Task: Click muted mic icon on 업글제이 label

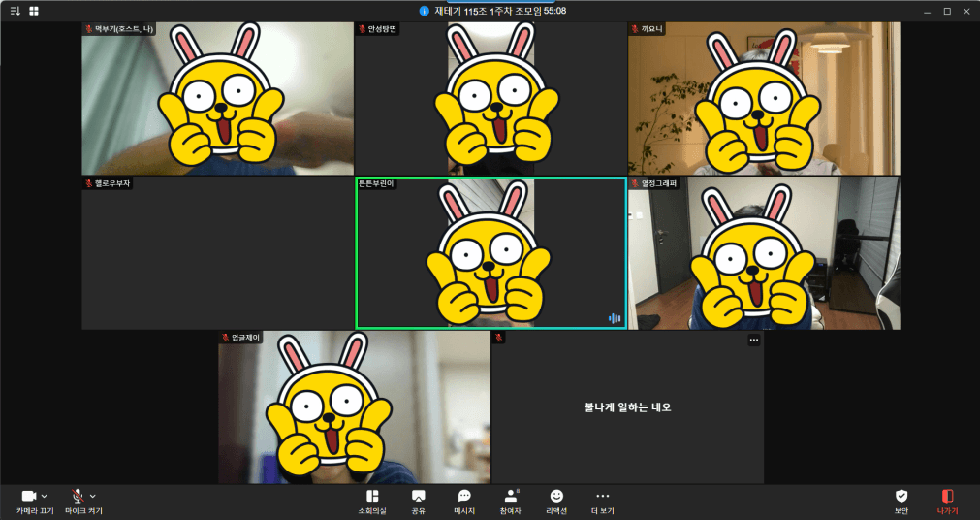Action: [x=226, y=338]
